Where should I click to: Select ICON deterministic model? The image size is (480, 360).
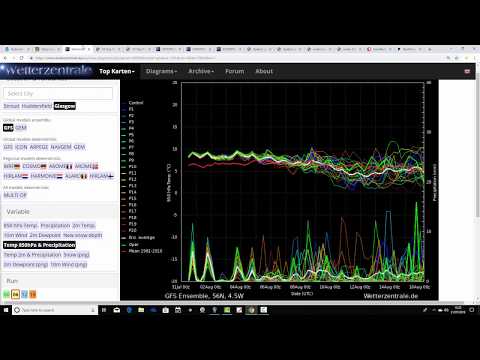21,147
